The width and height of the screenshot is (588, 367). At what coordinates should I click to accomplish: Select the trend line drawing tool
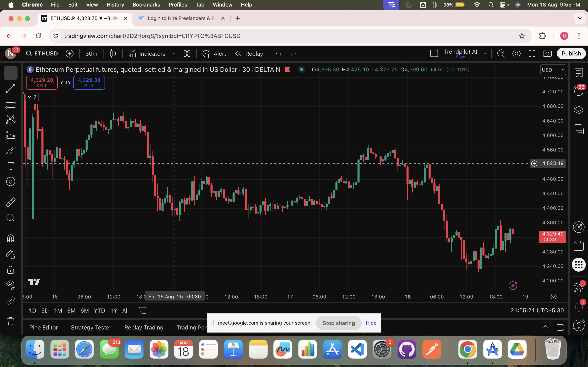[x=10, y=89]
